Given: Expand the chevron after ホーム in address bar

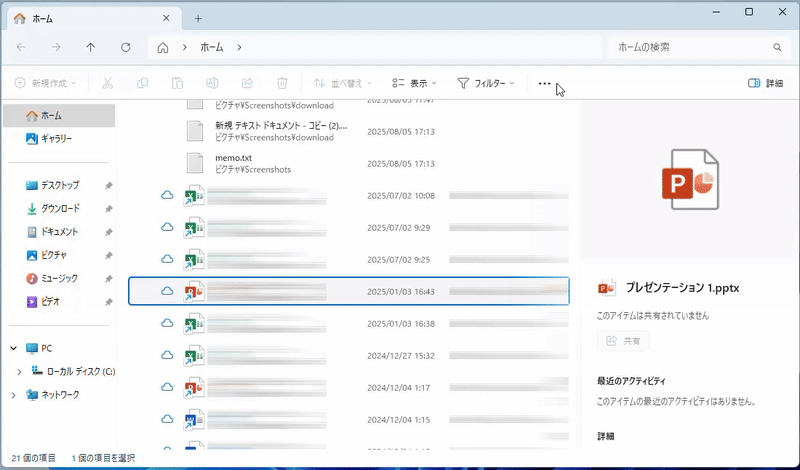Looking at the screenshot, I should pos(239,47).
